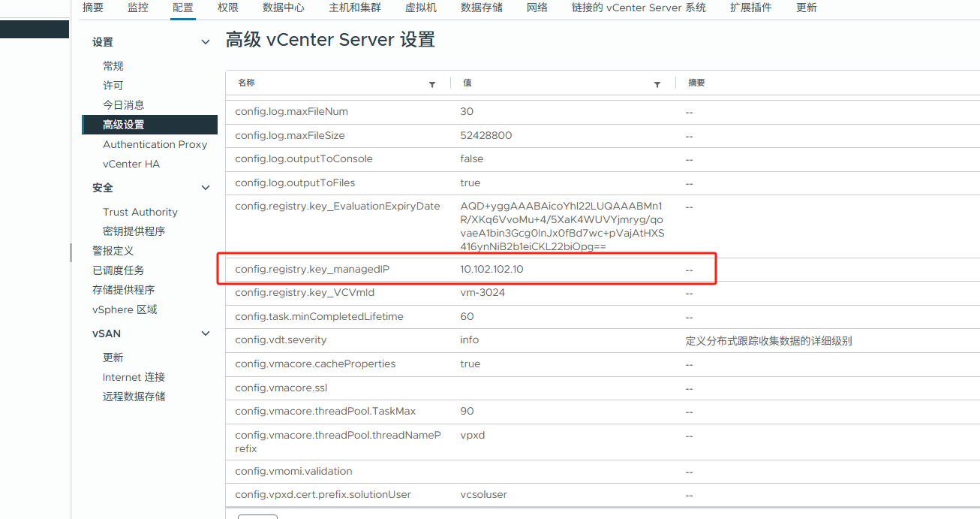Go to the 主机和集群 tab

point(355,8)
